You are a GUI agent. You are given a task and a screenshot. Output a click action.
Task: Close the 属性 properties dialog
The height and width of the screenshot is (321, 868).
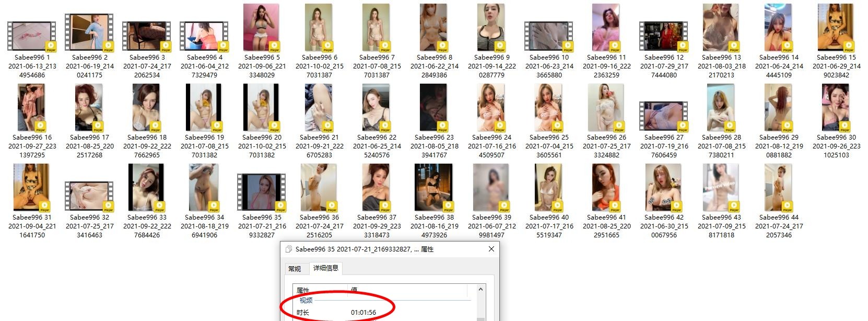coord(491,249)
